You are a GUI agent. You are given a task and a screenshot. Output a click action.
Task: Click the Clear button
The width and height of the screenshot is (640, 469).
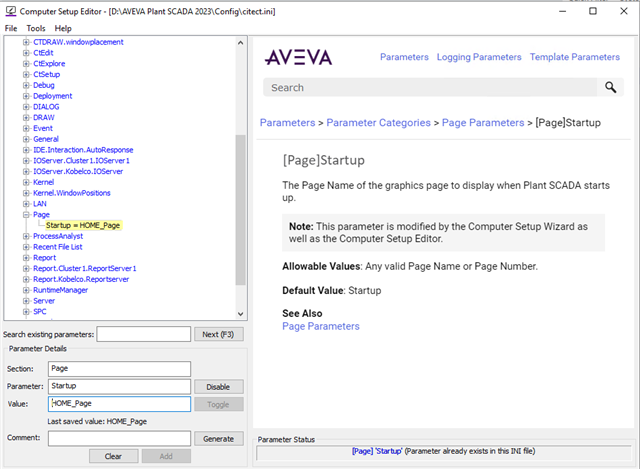[113, 456]
